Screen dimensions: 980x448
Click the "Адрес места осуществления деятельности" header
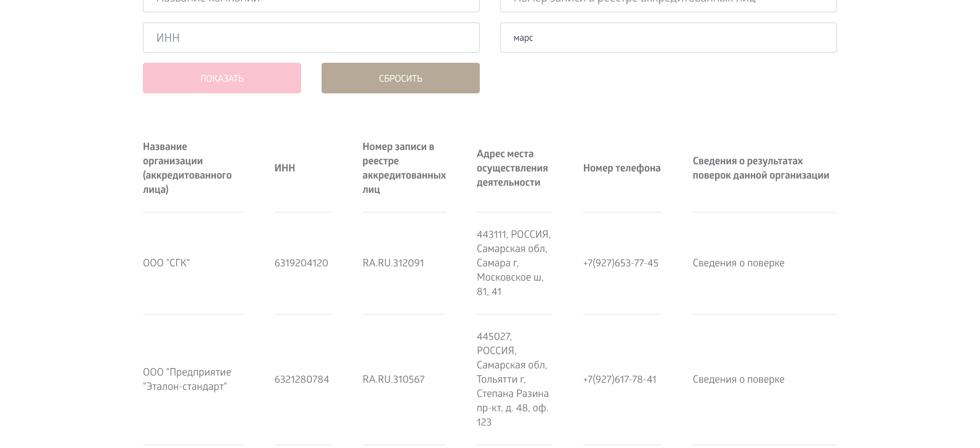tap(512, 168)
